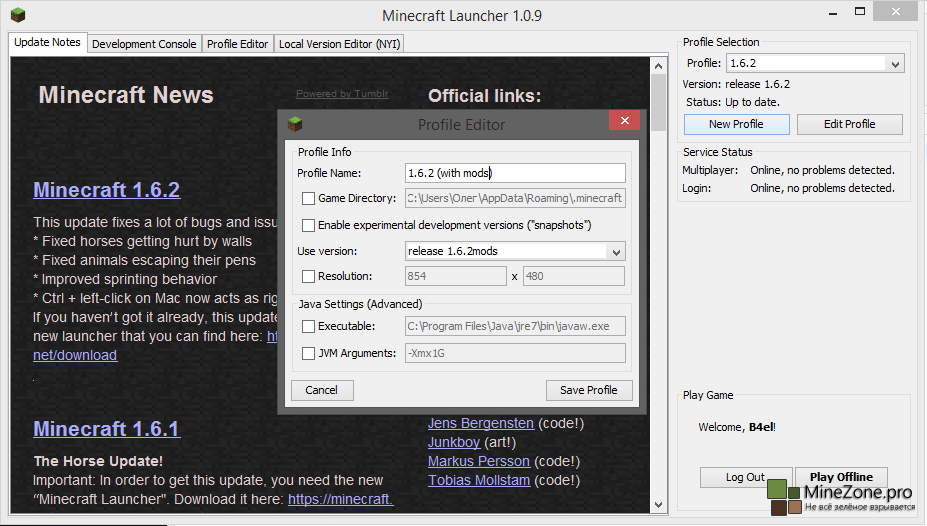Enable the JVM Arguments checkbox
This screenshot has height=526, width=927.
309,353
